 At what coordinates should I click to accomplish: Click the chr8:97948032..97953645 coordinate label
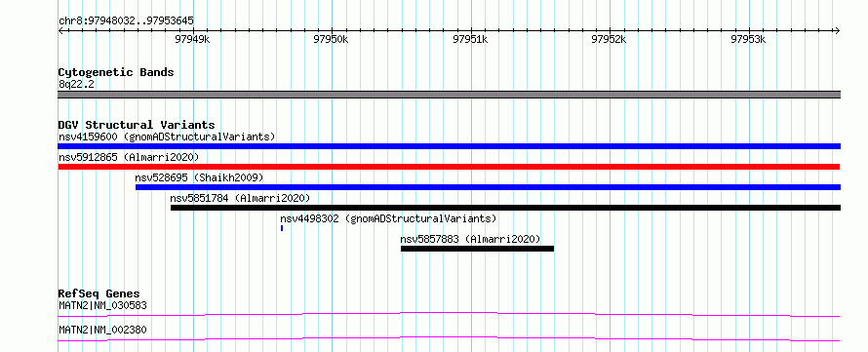pyautogui.click(x=126, y=20)
